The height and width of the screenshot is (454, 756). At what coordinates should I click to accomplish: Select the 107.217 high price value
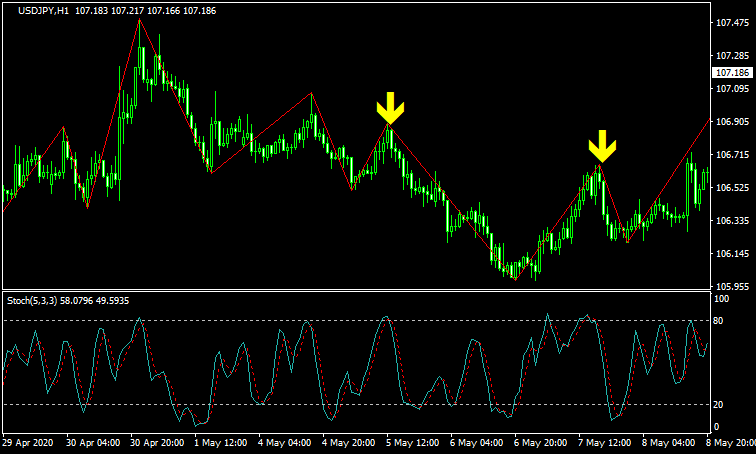click(x=127, y=11)
